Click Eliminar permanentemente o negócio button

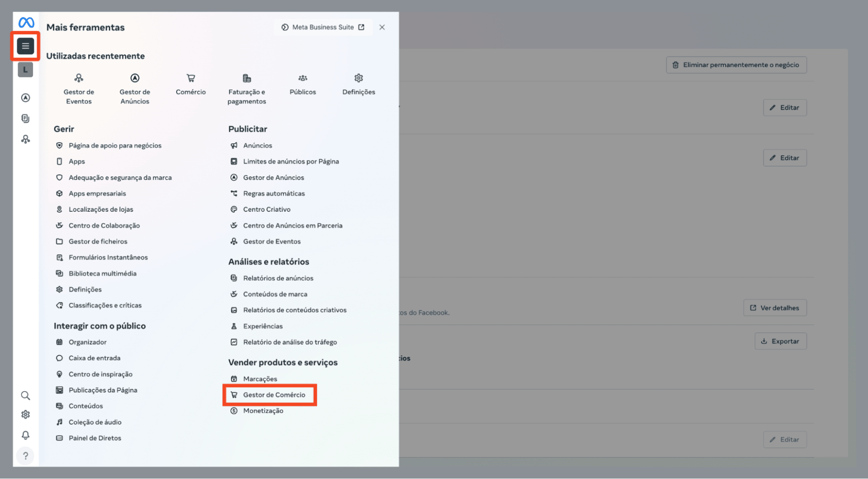736,65
